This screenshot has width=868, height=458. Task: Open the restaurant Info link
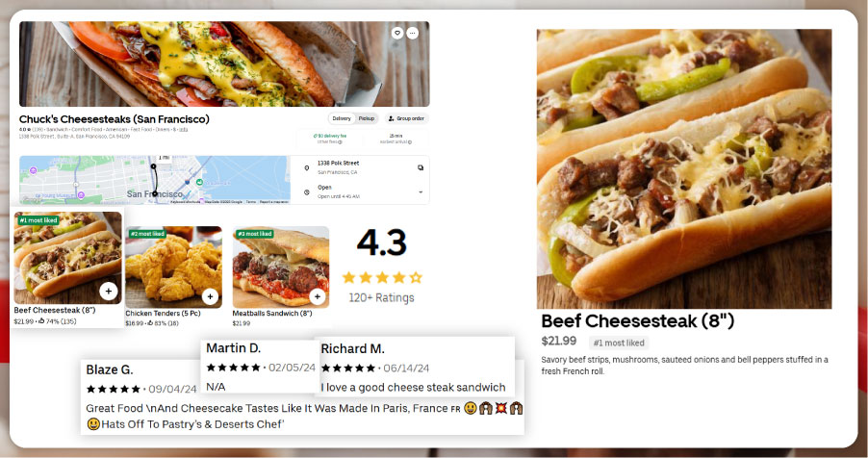[184, 130]
